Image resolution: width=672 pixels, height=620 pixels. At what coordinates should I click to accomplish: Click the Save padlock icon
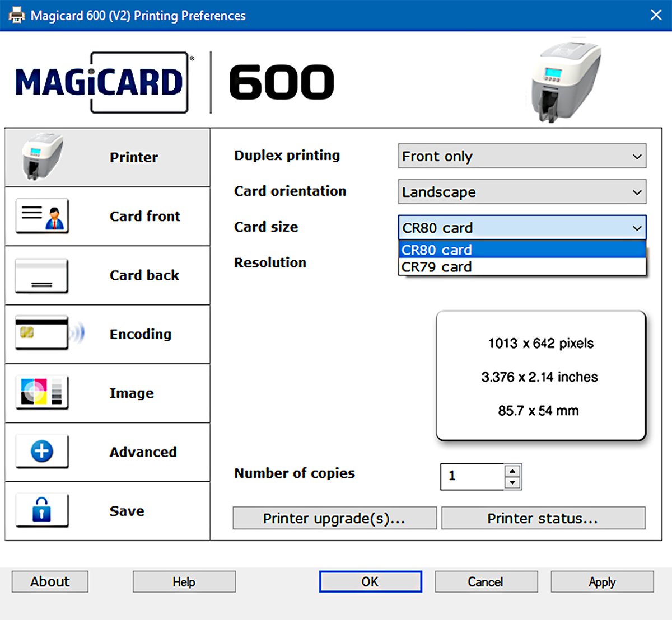[42, 510]
